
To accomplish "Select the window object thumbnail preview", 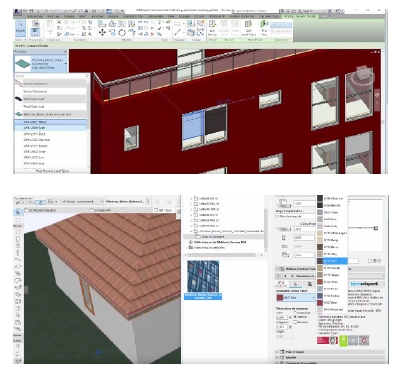I will click(x=203, y=277).
